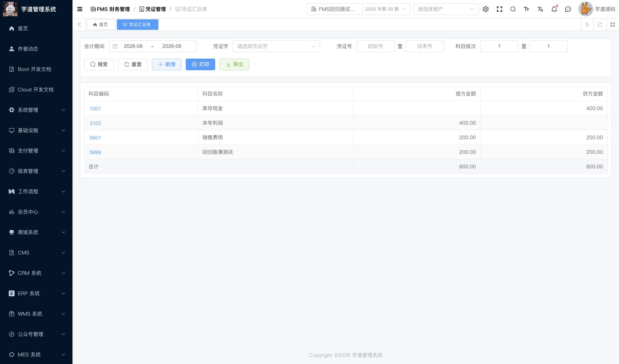
Task: Focus the 结束号 voucher number field
Action: tap(425, 46)
